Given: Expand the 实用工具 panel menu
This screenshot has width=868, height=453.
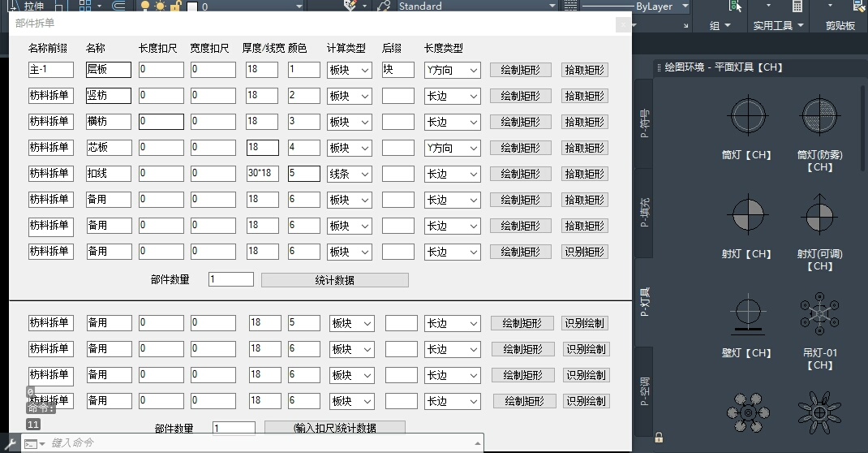Looking at the screenshot, I should click(778, 25).
